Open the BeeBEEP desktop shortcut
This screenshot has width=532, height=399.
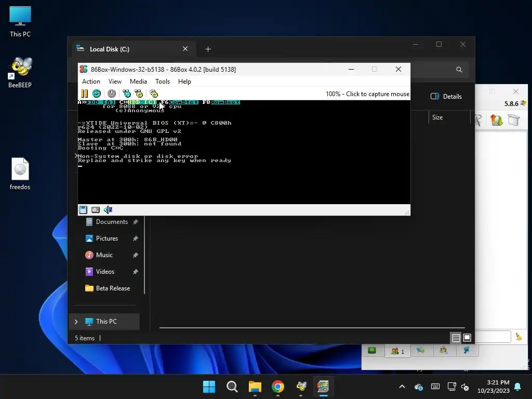point(20,72)
